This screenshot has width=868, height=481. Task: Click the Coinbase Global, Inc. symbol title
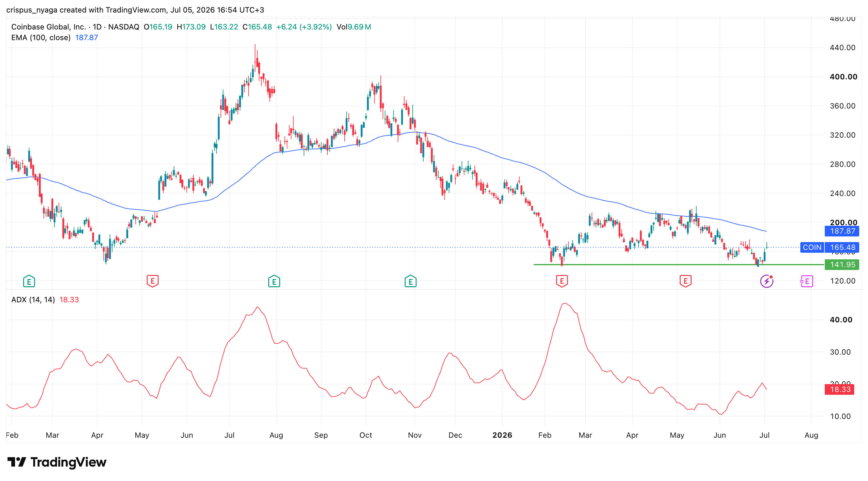pos(49,27)
